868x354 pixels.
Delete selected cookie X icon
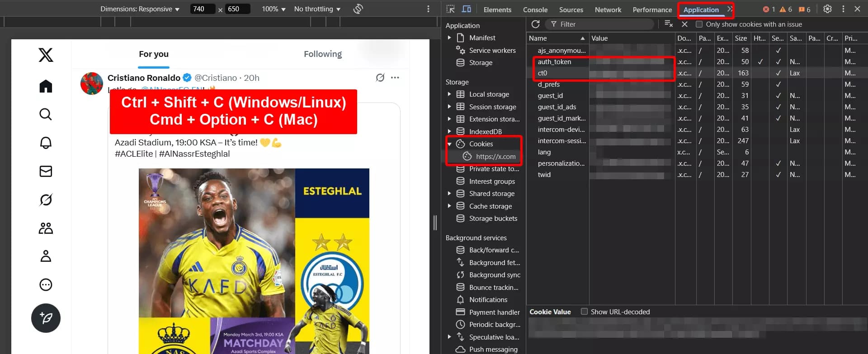[x=684, y=24]
